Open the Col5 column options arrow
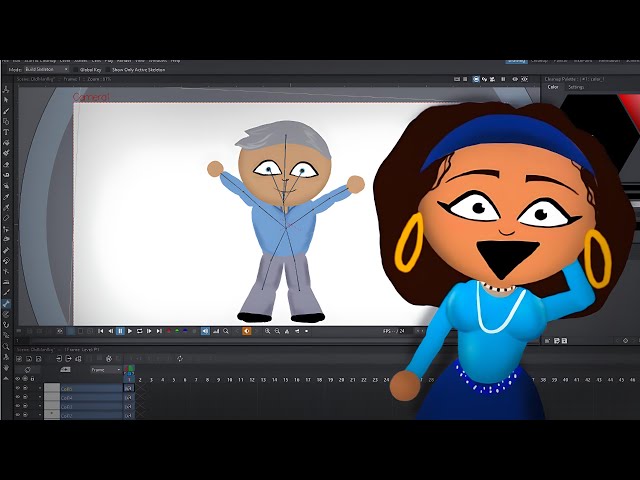Screen dimensions: 640x480 (x=40, y=389)
